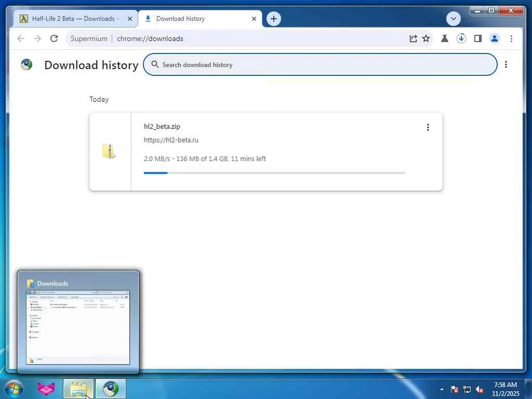Click the Show desktop strip
This screenshot has width=532, height=399.
[528, 389]
